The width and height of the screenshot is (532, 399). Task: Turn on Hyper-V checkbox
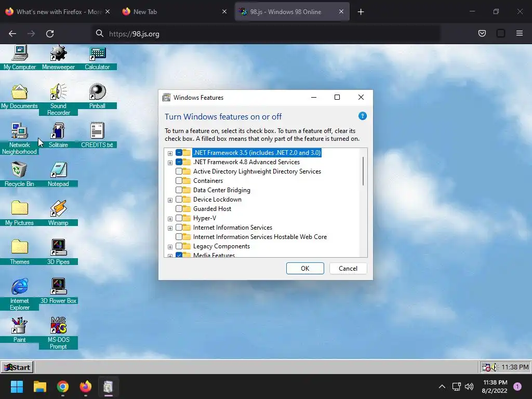(179, 218)
